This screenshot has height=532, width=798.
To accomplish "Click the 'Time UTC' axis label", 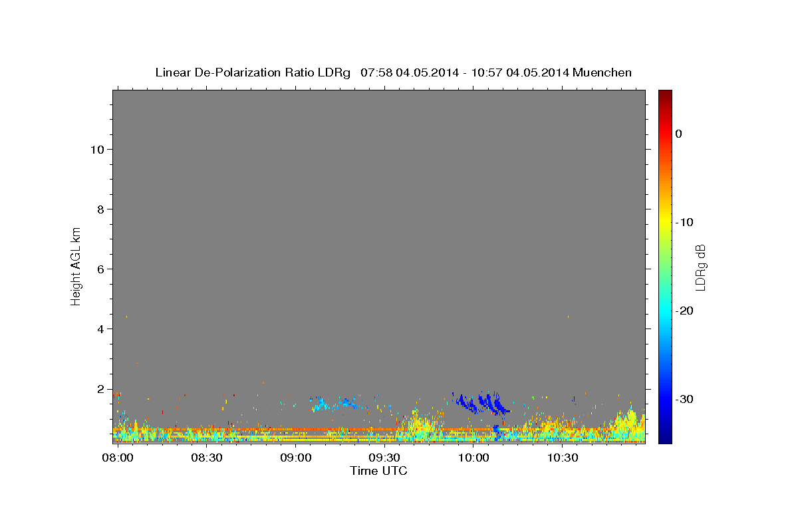I will 378,471.
